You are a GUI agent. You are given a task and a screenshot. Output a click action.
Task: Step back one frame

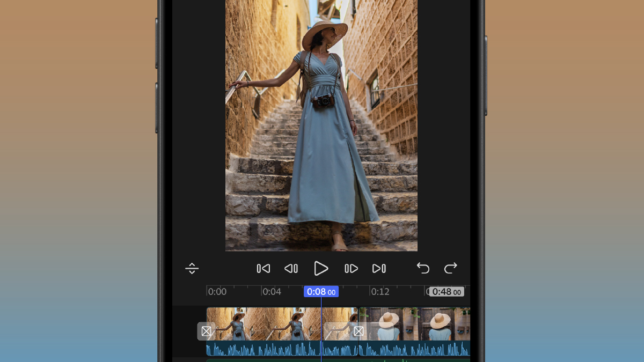(x=291, y=269)
